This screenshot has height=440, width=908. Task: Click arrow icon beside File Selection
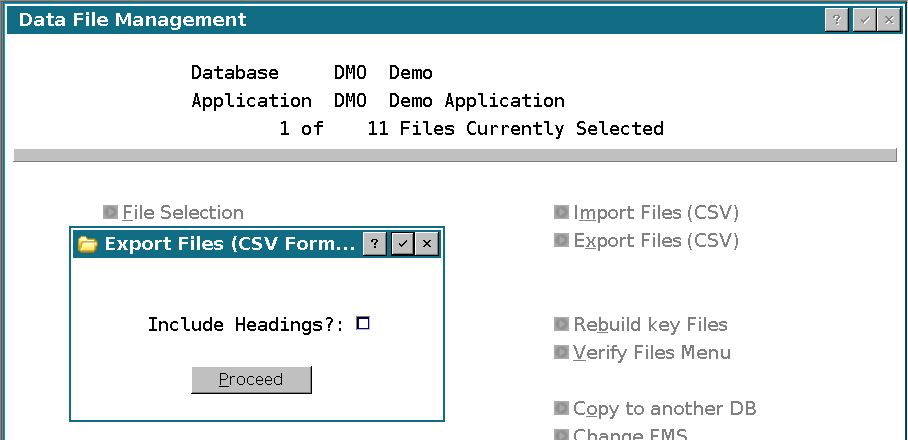tap(110, 212)
